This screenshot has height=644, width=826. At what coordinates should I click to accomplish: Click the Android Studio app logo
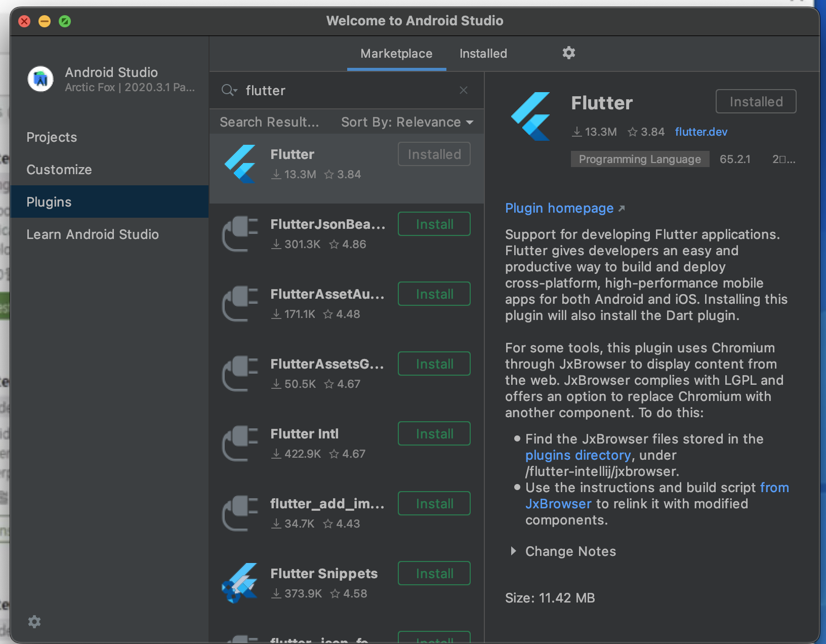click(x=40, y=79)
